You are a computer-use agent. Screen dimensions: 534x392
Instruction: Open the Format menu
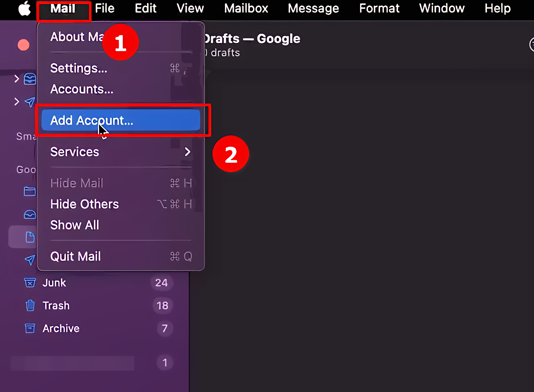pyautogui.click(x=379, y=8)
